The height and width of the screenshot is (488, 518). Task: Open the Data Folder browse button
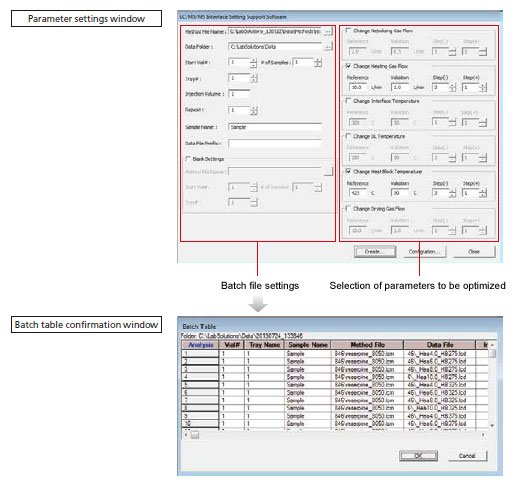(328, 47)
